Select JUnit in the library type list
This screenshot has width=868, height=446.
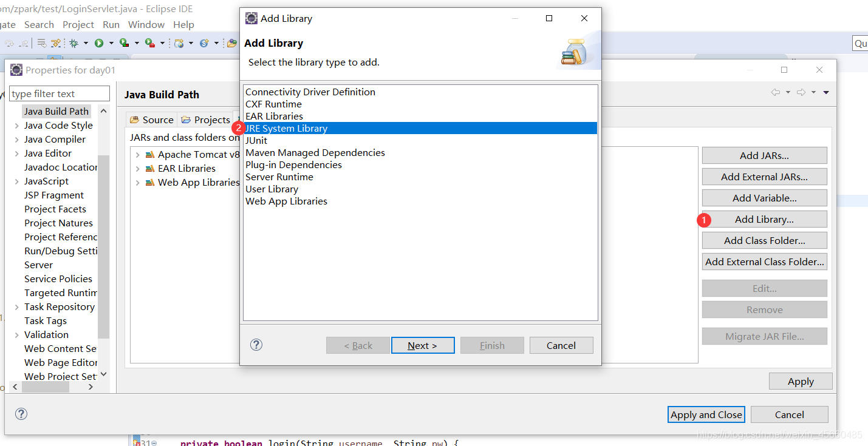pyautogui.click(x=256, y=140)
